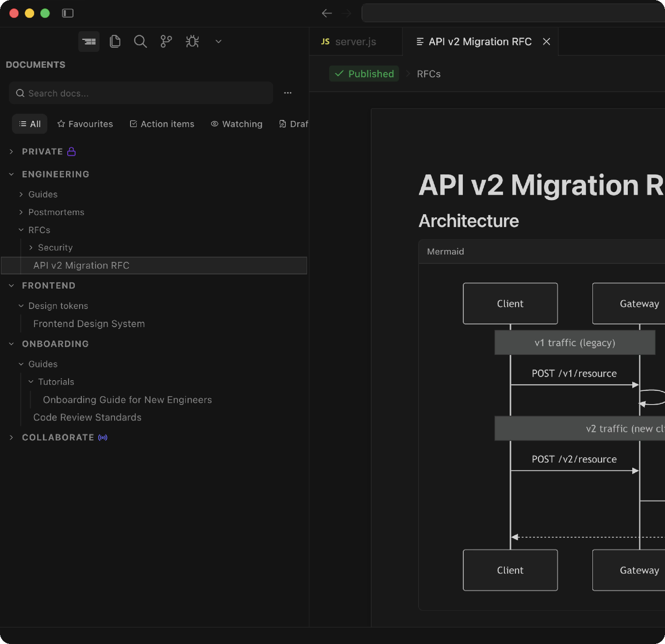Show more sidebar views chevron
The image size is (665, 644).
tap(218, 42)
